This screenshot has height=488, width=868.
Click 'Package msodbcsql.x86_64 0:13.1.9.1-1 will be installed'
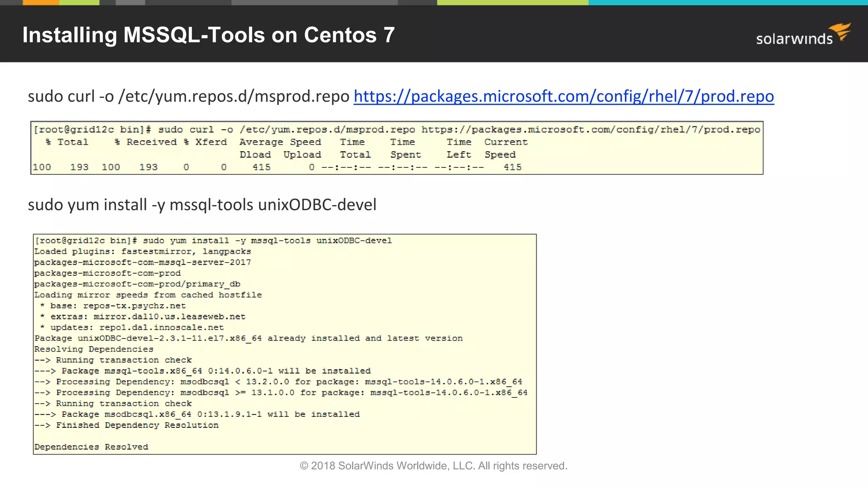pos(197,414)
